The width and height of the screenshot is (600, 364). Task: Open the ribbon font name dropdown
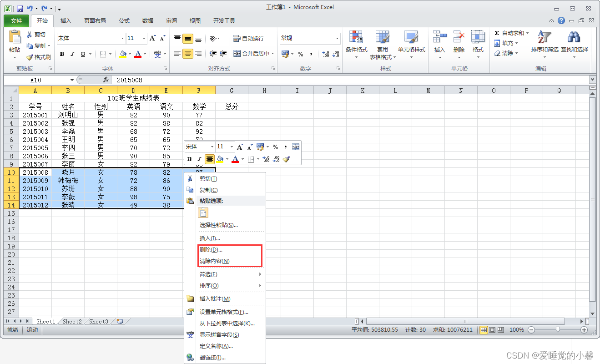coord(122,38)
